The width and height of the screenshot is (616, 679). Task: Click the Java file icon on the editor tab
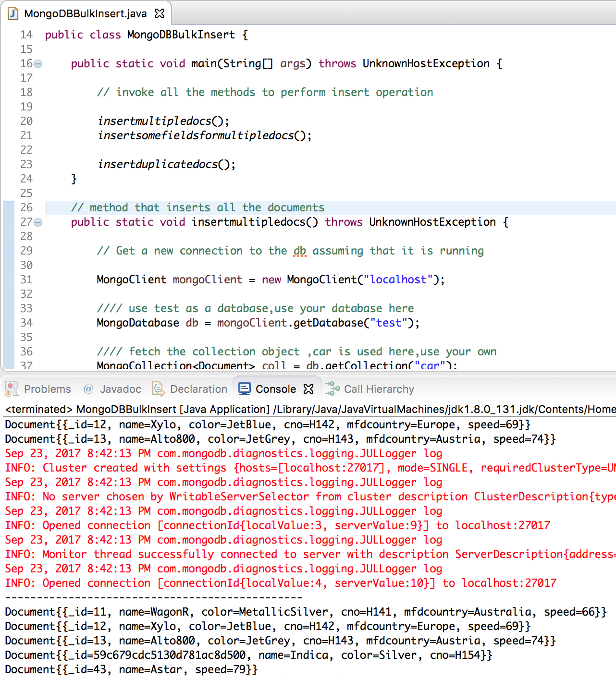pos(12,13)
